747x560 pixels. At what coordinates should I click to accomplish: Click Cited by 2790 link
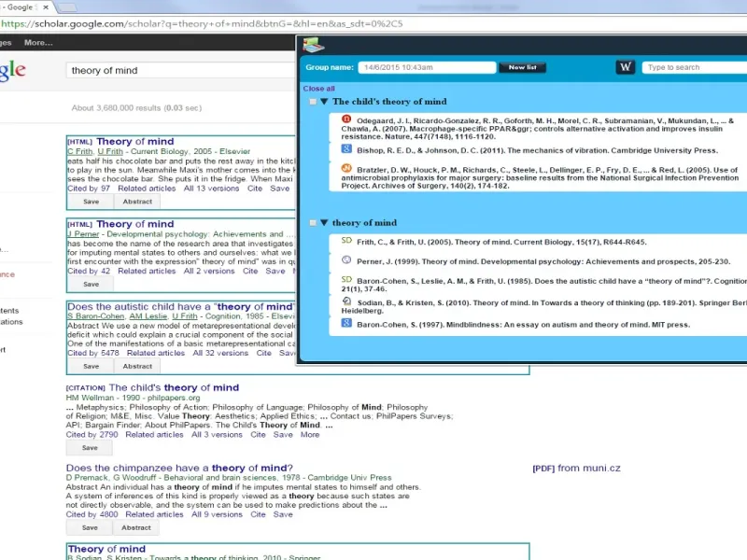(x=92, y=435)
